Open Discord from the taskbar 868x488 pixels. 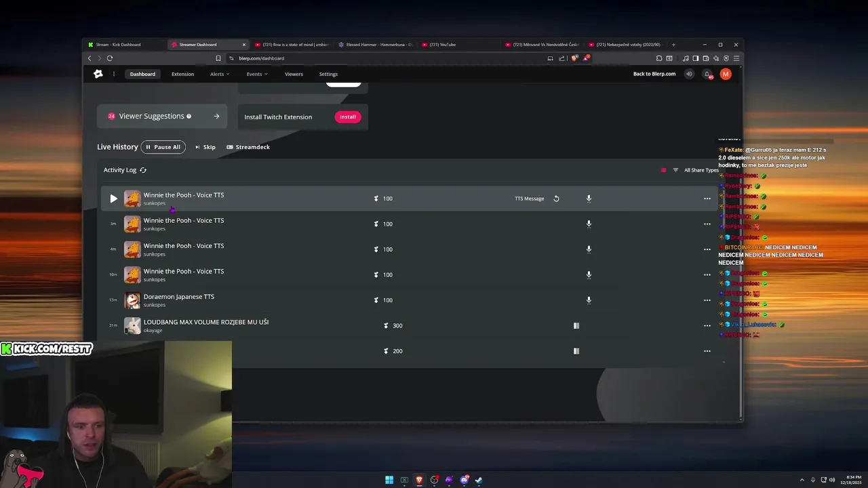(464, 480)
